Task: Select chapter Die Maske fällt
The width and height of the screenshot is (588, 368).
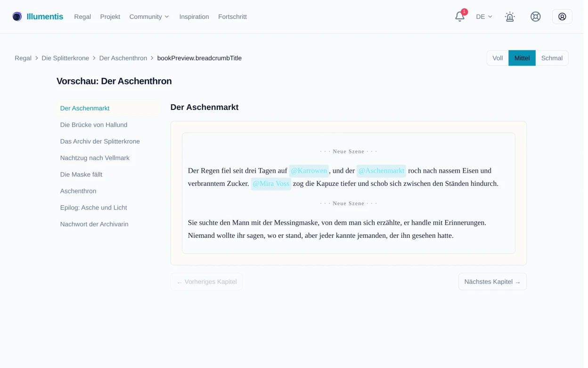Action: point(108,174)
